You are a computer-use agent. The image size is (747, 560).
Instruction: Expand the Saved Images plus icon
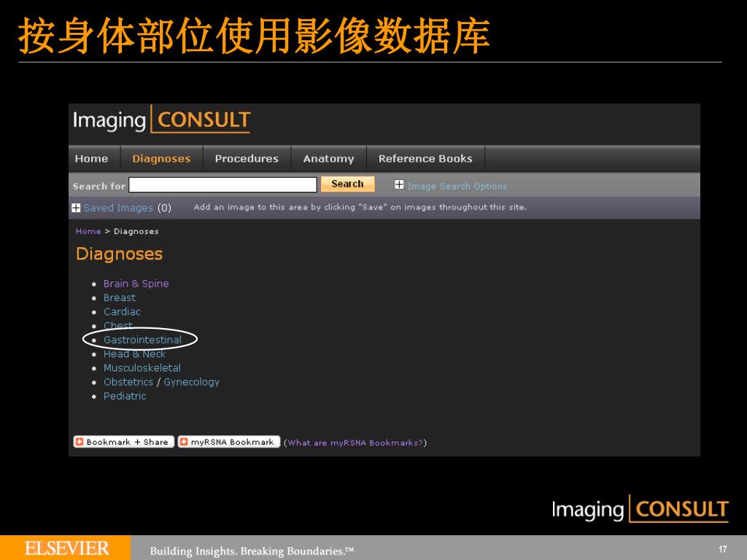tap(76, 208)
